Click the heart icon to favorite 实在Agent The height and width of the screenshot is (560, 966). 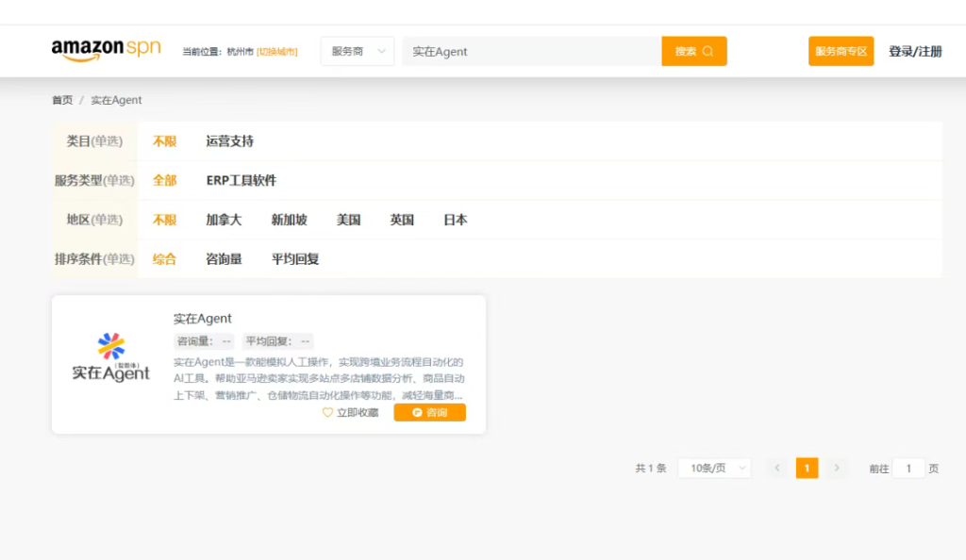point(328,413)
